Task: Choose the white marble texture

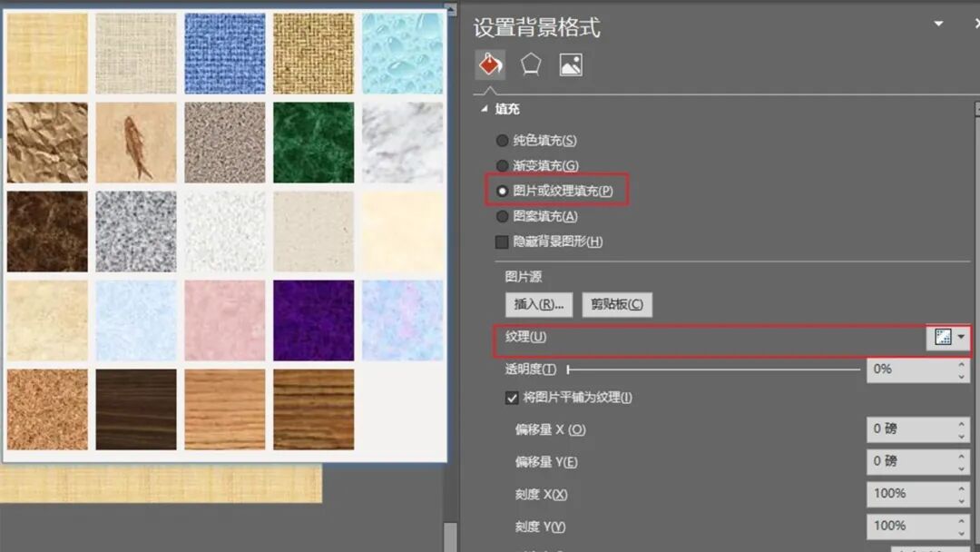Action: pyautogui.click(x=403, y=143)
